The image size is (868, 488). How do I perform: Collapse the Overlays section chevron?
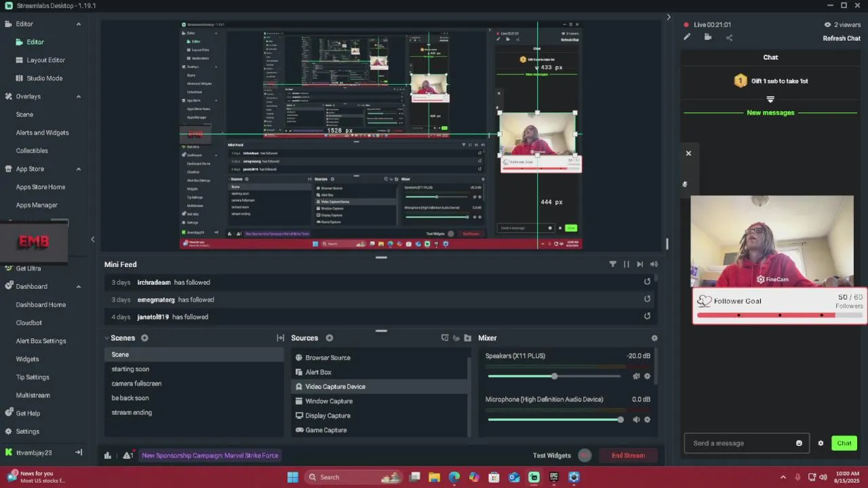(79, 97)
